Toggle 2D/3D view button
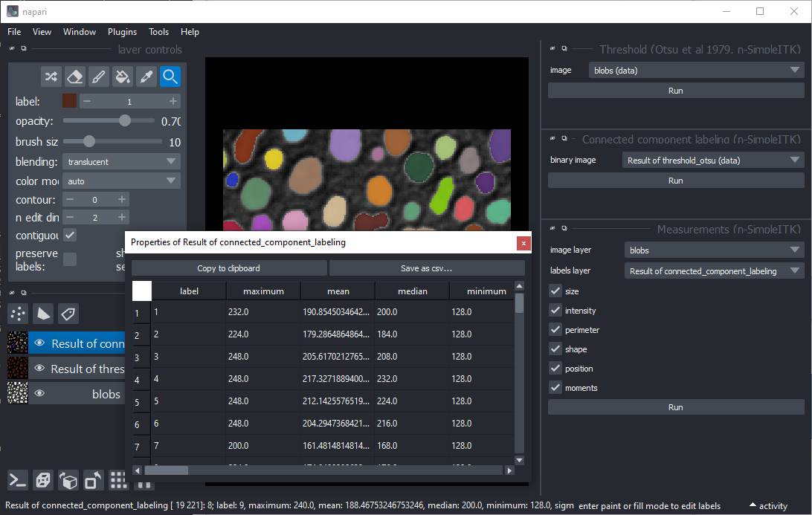The height and width of the screenshot is (515, 812). click(43, 481)
